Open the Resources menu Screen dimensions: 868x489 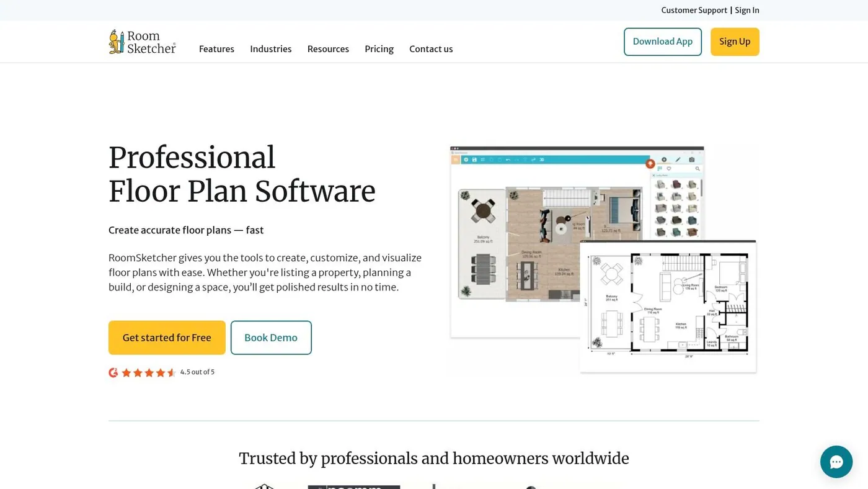[328, 49]
